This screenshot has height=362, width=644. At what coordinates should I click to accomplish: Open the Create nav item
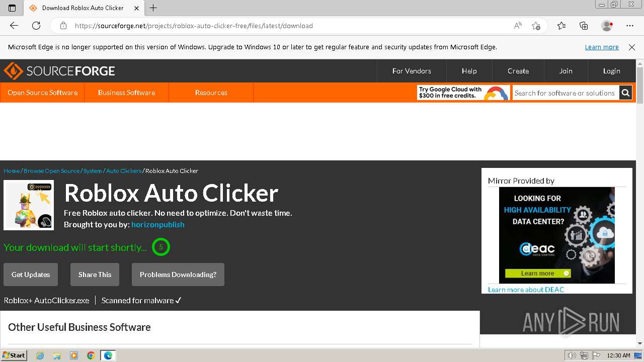pos(518,71)
